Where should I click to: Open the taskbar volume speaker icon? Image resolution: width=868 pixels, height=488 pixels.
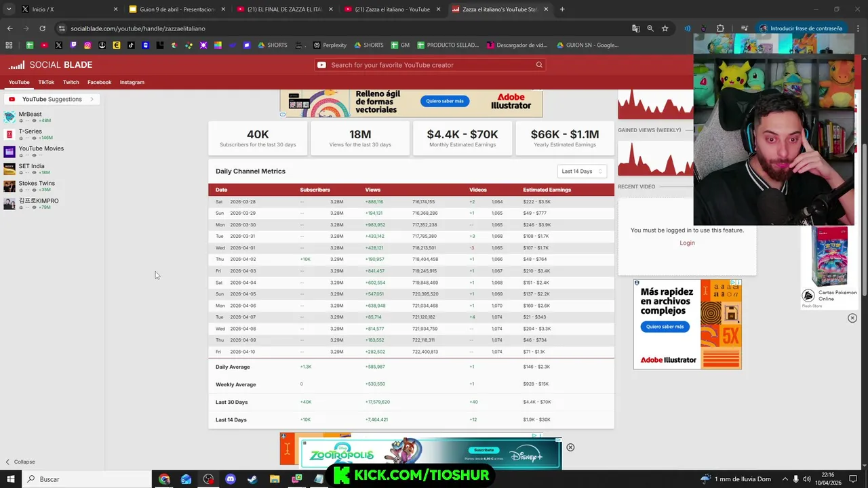[x=806, y=479]
